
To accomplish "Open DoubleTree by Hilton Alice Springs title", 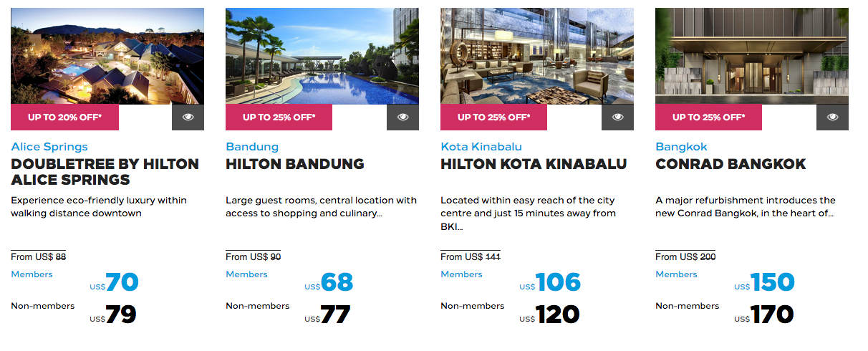I will pyautogui.click(x=105, y=172).
